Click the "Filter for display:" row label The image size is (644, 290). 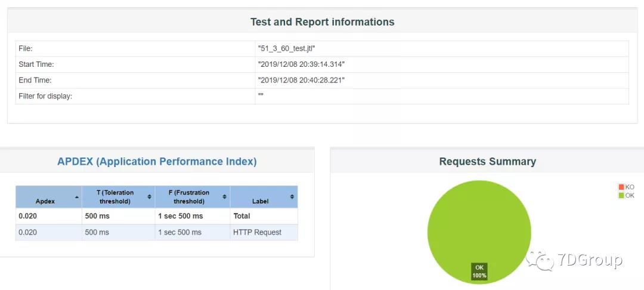[45, 97]
